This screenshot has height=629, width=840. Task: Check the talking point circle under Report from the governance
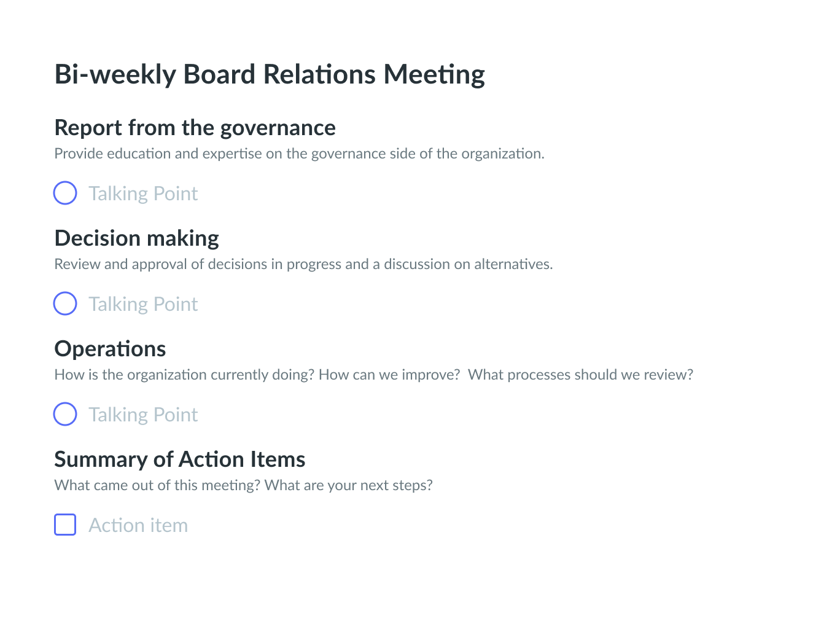pyautogui.click(x=65, y=193)
